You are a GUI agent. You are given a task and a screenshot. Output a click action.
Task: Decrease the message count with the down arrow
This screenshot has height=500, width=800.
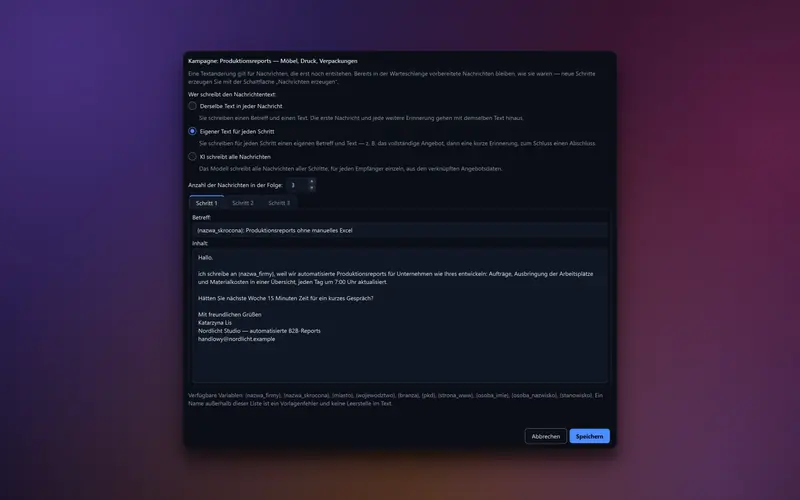[x=312, y=188]
